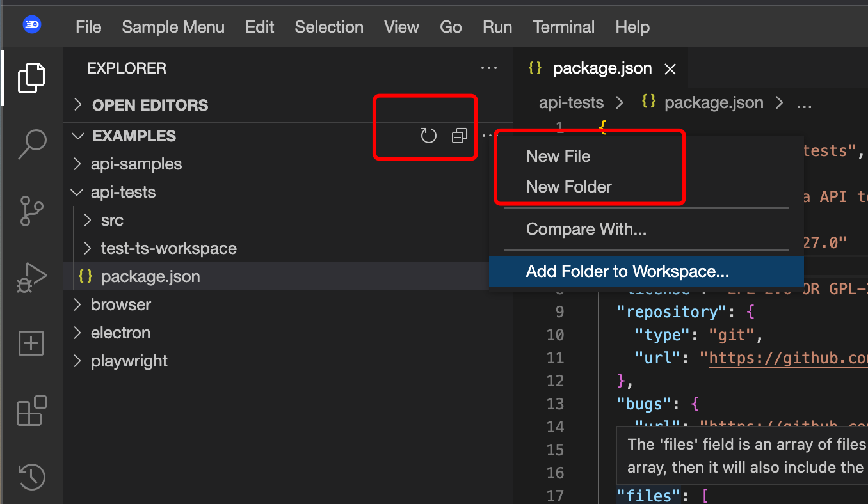Close the package.json tab

point(670,68)
